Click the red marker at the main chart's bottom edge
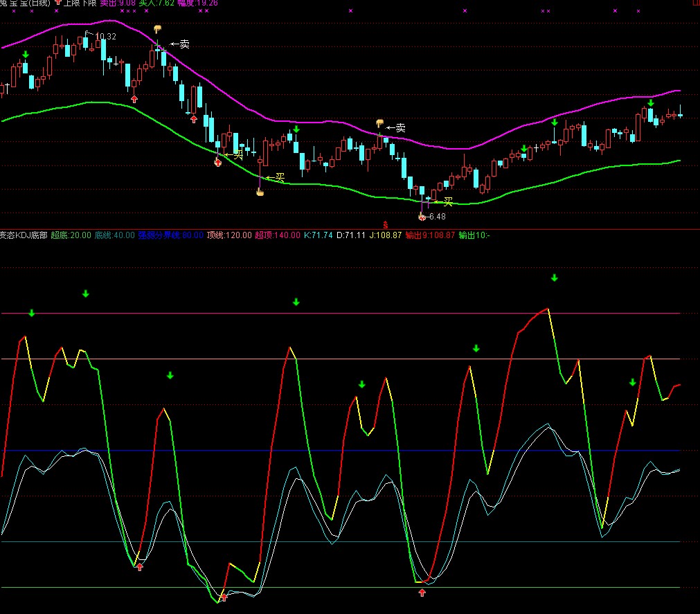 point(385,225)
